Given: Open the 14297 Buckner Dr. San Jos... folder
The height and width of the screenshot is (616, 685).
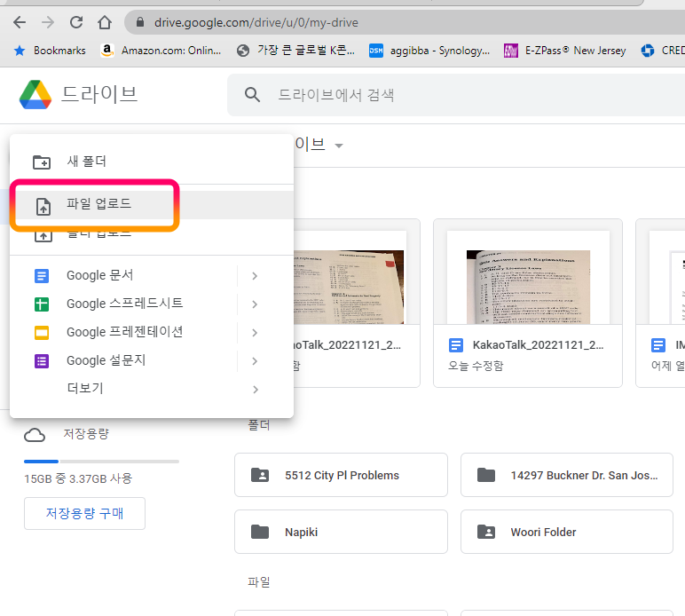Looking at the screenshot, I should (x=567, y=475).
